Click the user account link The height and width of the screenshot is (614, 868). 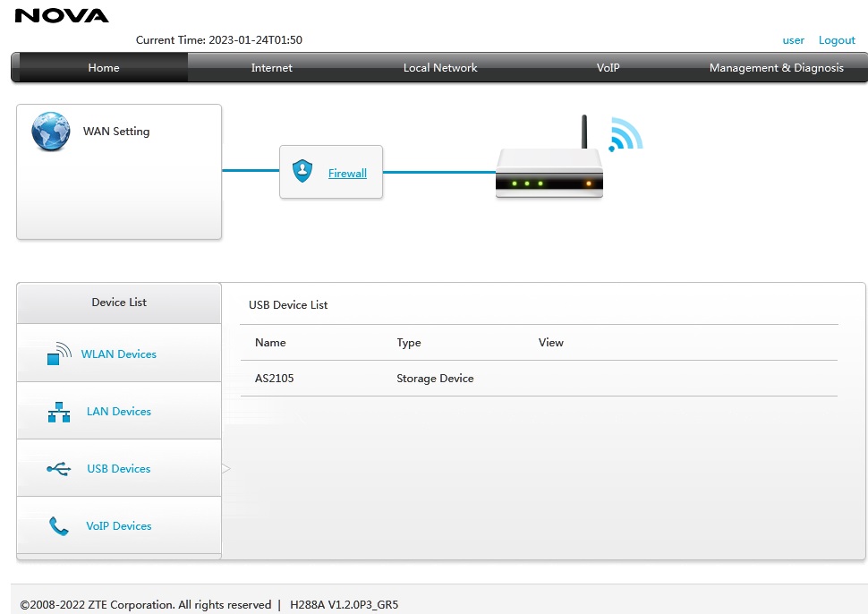(x=793, y=40)
